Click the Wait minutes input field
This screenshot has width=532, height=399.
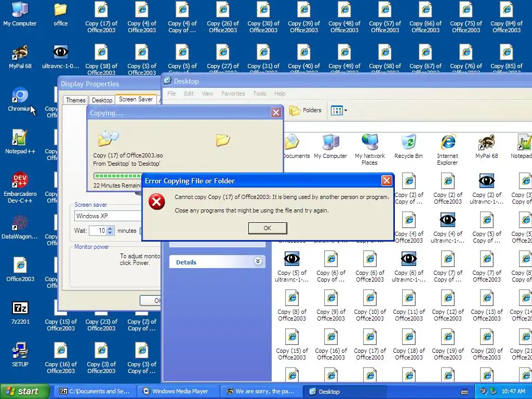[98, 230]
